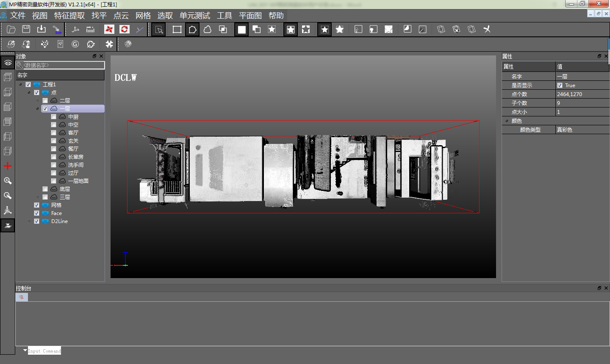Uncheck the 网格 layer checkbox
610x364 pixels.
37,205
